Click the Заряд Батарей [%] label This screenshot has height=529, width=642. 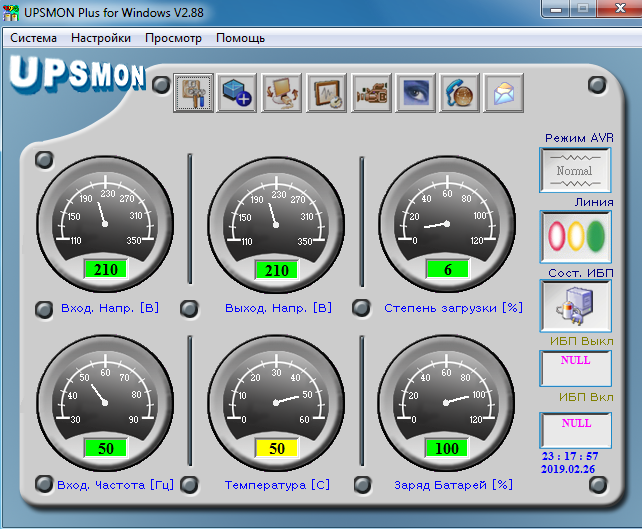coord(453,485)
